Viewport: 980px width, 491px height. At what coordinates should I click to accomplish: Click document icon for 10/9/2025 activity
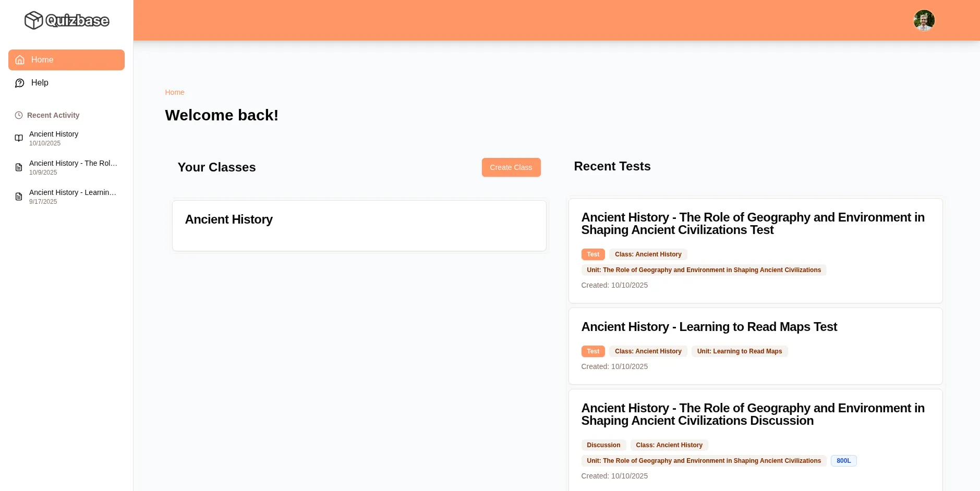coord(19,167)
